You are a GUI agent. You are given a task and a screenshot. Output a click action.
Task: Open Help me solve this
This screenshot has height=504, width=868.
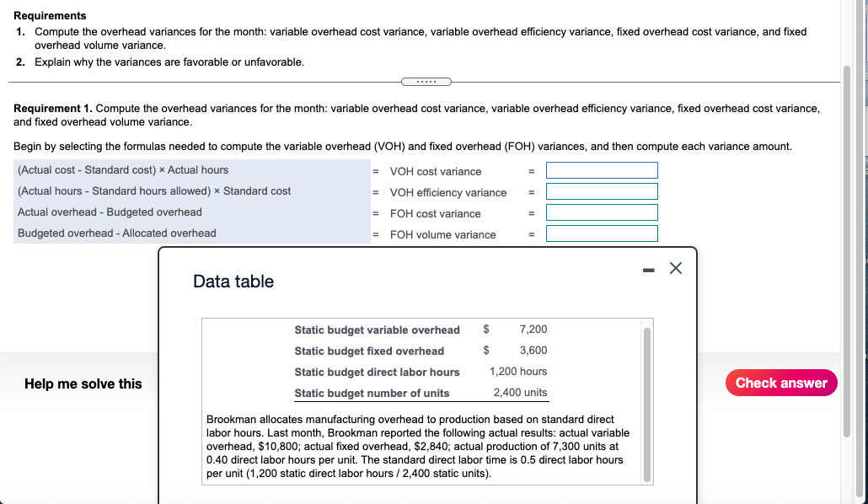pyautogui.click(x=83, y=383)
